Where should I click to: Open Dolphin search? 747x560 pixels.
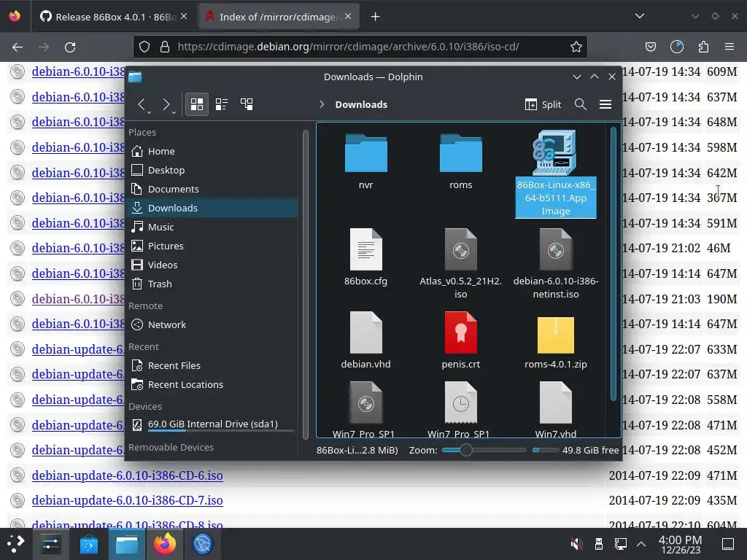[x=580, y=104]
